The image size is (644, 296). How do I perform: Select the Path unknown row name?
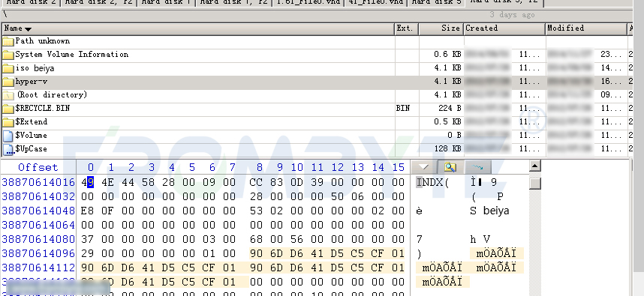tap(42, 41)
